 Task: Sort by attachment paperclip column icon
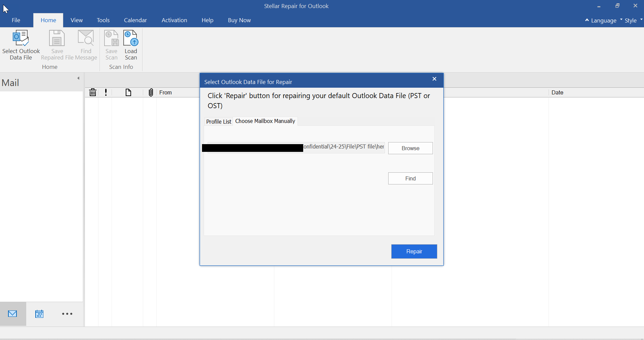click(151, 92)
